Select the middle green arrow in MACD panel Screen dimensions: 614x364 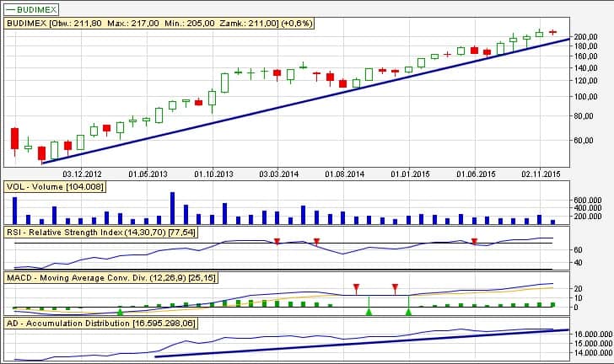369,312
